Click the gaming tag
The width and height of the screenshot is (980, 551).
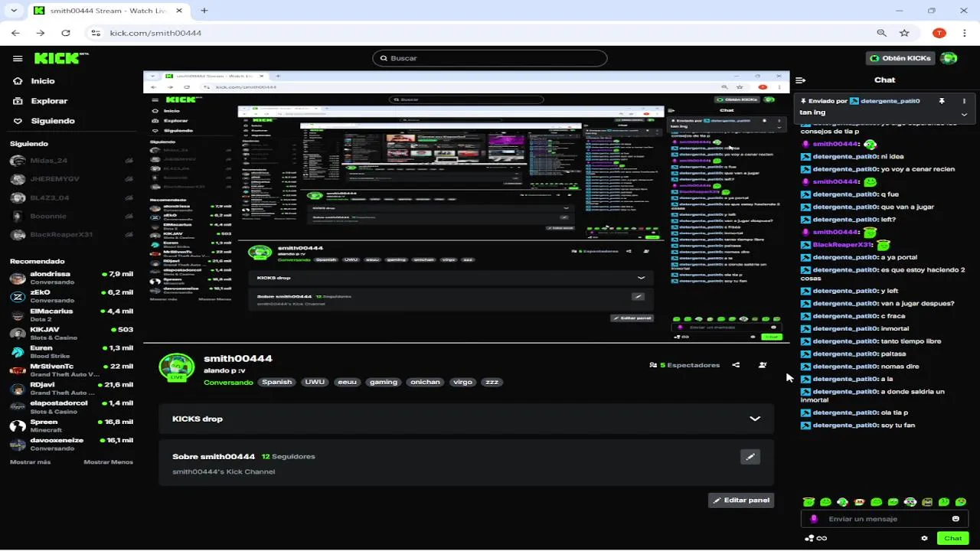(384, 382)
